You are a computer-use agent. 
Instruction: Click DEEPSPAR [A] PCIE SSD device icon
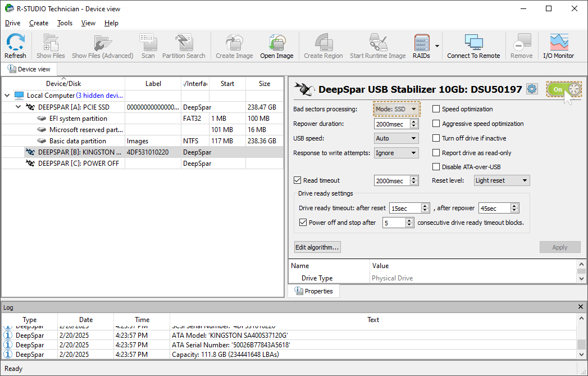30,107
